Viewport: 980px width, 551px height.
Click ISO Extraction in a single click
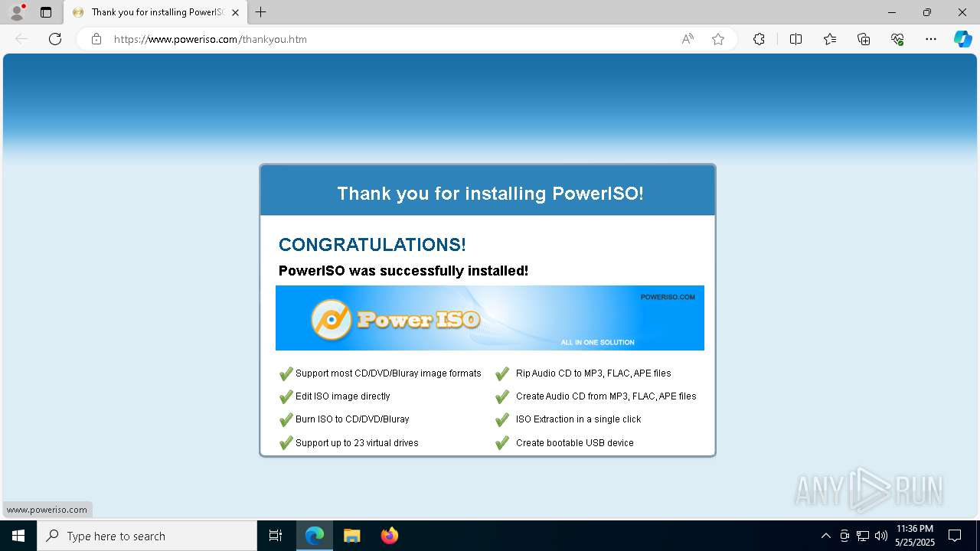pos(579,419)
